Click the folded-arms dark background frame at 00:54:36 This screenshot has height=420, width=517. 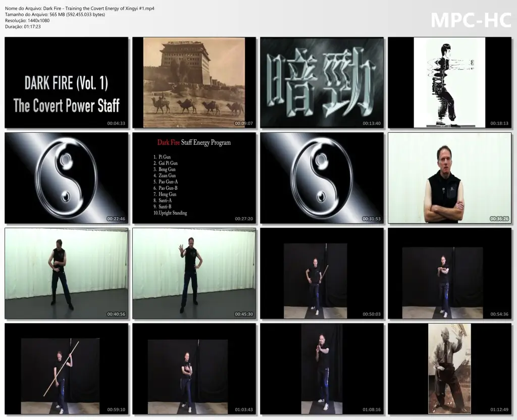click(x=449, y=273)
